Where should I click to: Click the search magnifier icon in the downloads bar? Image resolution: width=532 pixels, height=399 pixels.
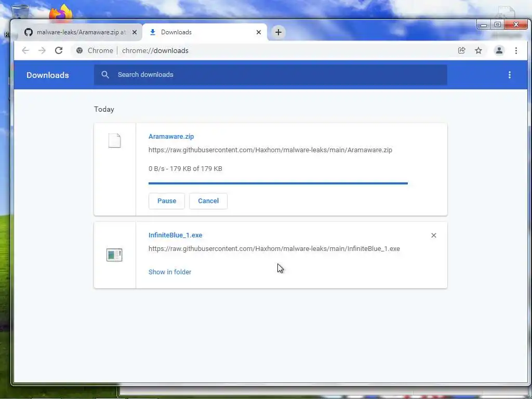(x=105, y=75)
